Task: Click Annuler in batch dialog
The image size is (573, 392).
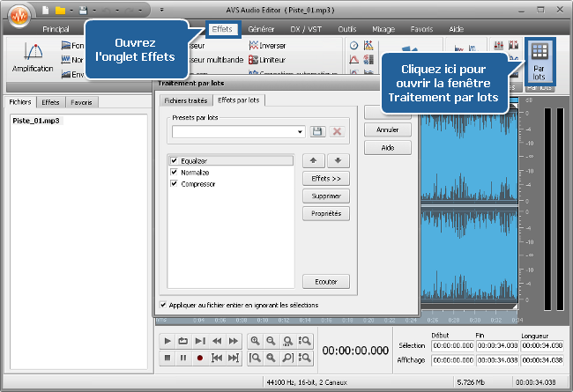Action: [387, 129]
